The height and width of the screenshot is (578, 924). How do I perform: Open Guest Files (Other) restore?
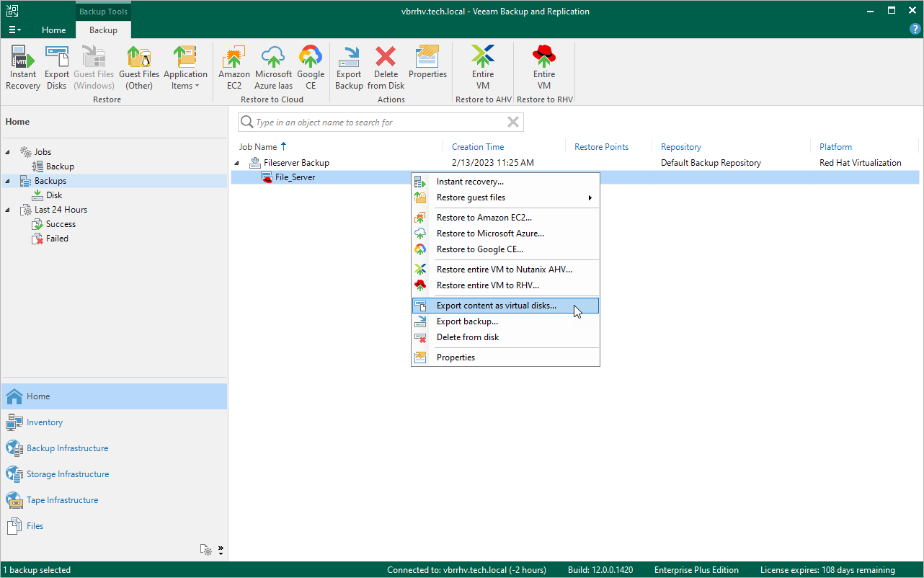(x=139, y=68)
